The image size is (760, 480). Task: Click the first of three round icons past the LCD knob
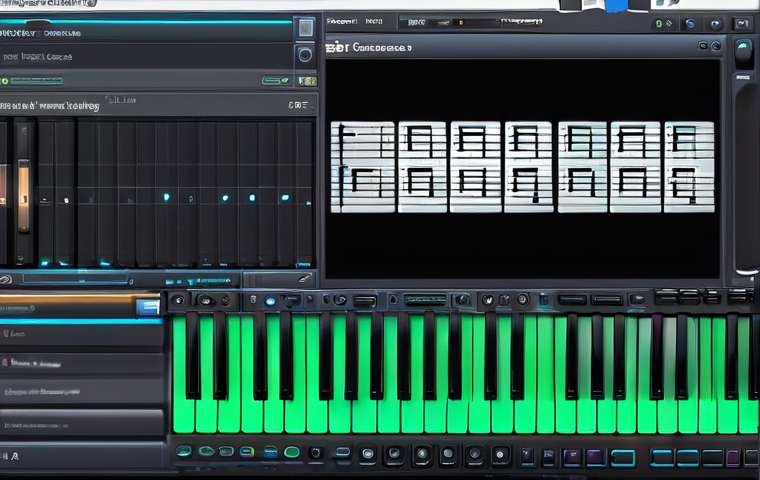tap(489, 300)
